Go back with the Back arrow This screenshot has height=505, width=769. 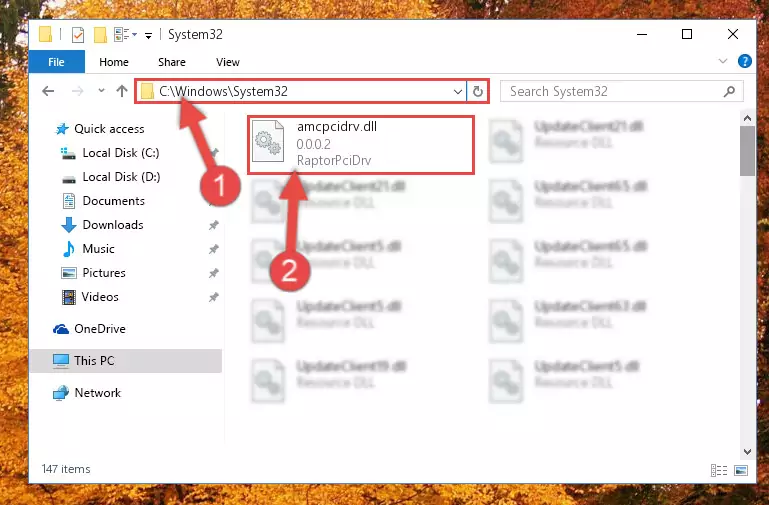tap(48, 91)
